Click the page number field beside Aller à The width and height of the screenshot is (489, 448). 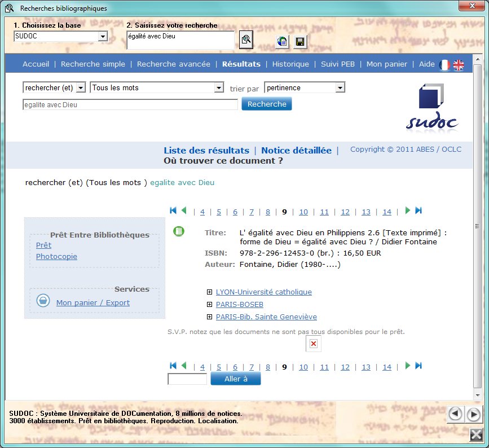pos(187,379)
